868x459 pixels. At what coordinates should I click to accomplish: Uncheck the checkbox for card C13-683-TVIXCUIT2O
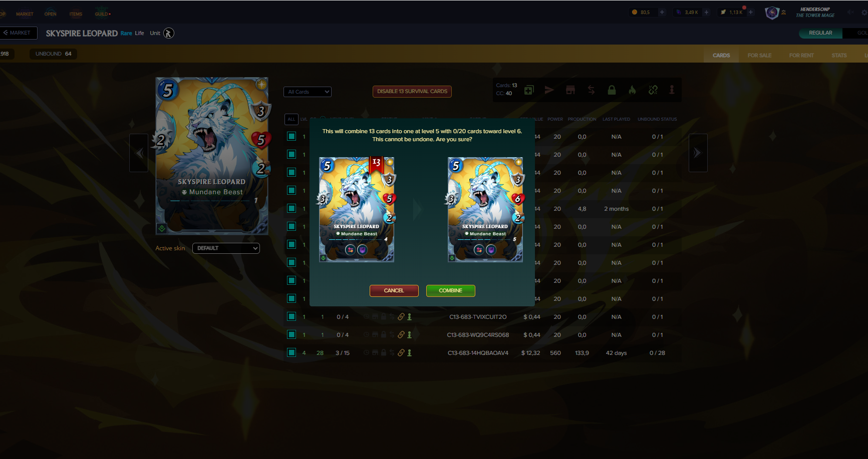point(292,316)
